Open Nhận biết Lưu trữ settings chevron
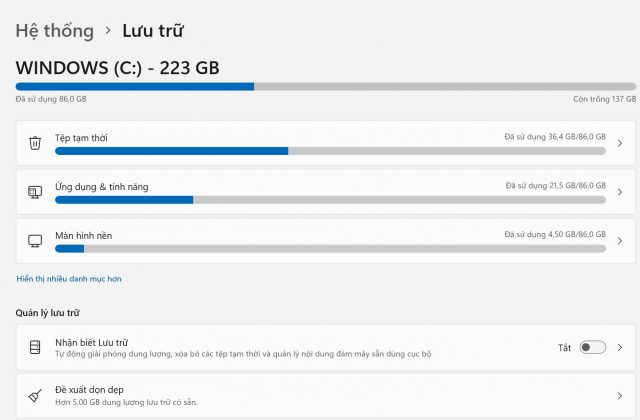 tap(620, 347)
